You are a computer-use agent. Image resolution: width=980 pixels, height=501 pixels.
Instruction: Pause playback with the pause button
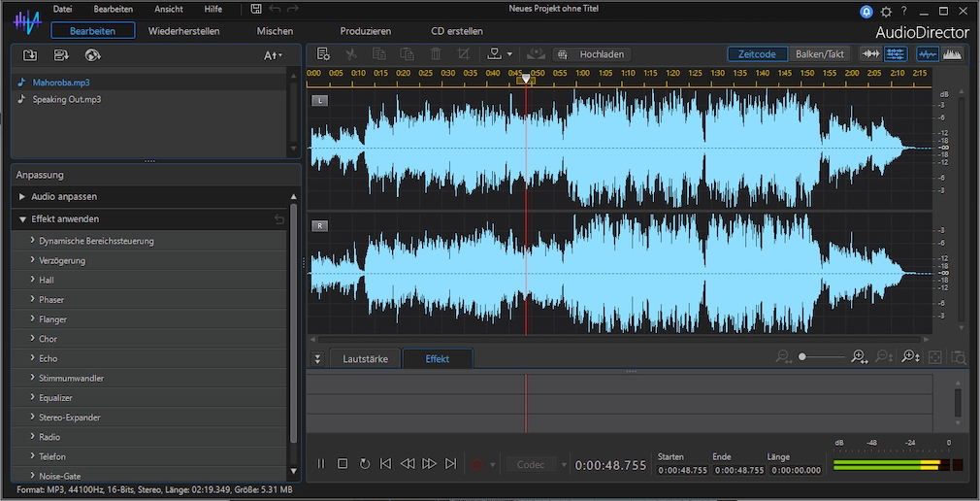(321, 464)
